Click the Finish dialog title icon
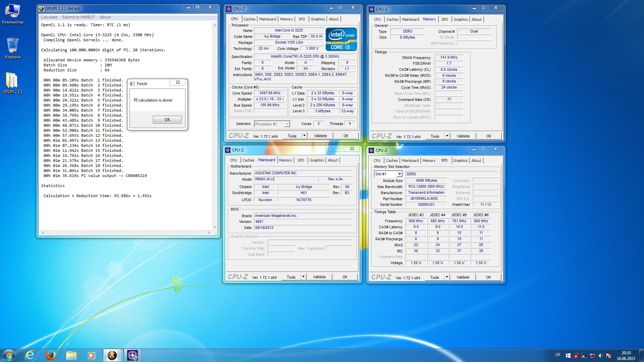The height and width of the screenshot is (362, 644). pyautogui.click(x=132, y=84)
